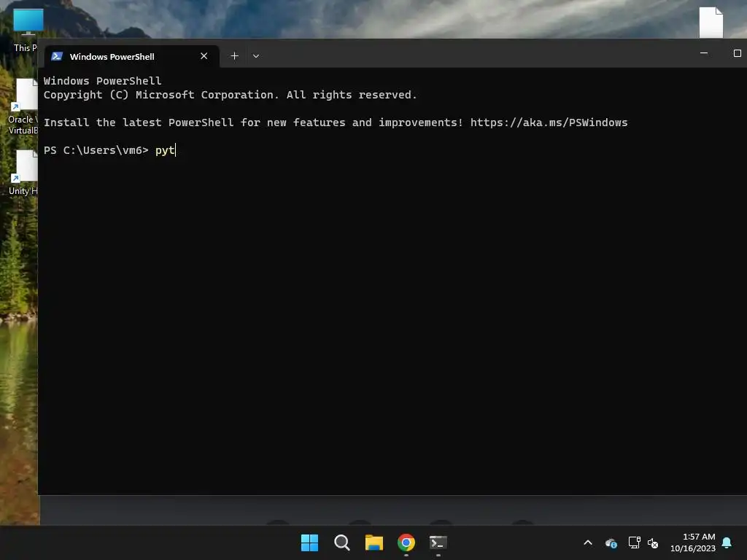
Task: Click the 'PS C:\Users\vm6>' prompt text
Action: [x=96, y=150]
